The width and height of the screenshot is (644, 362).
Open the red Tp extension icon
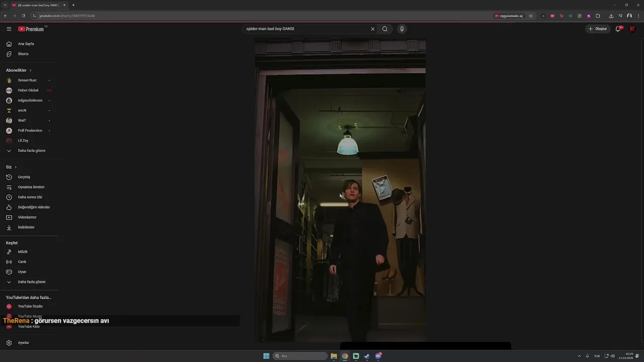[561, 16]
